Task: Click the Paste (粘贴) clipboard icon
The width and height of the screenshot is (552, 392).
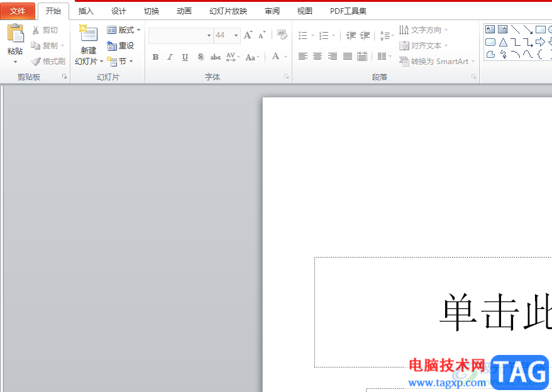Action: pos(16,33)
